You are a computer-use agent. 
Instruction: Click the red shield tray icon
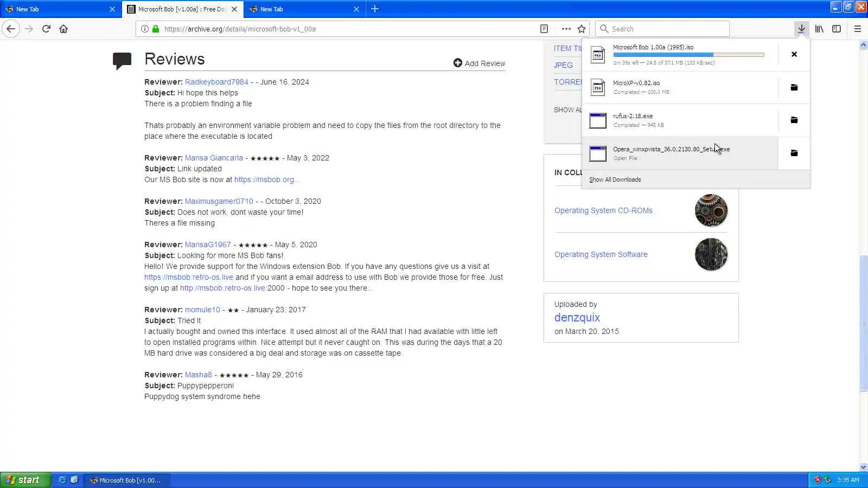pos(818,480)
